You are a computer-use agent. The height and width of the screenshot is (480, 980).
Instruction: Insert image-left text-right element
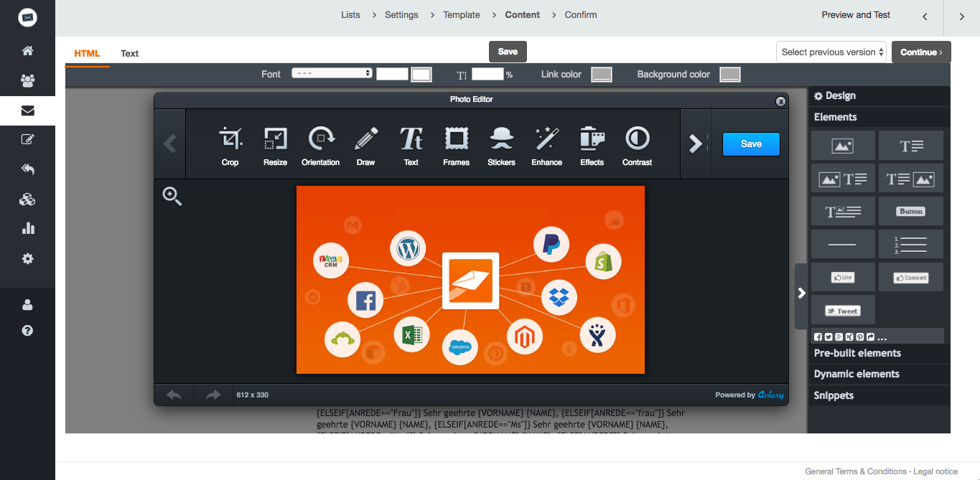pos(843,179)
